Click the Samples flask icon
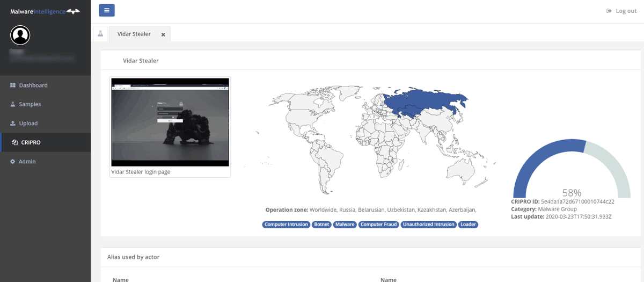This screenshot has height=282, width=644. (13, 104)
